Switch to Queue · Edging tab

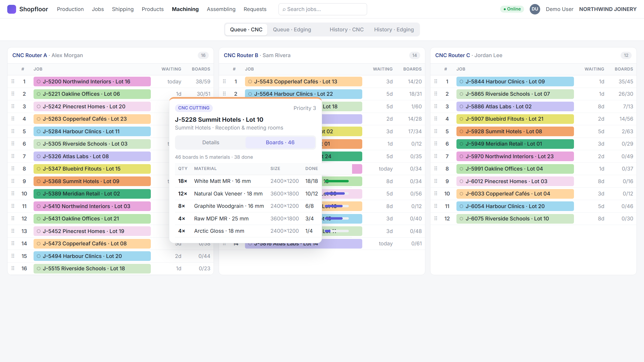coord(292,29)
